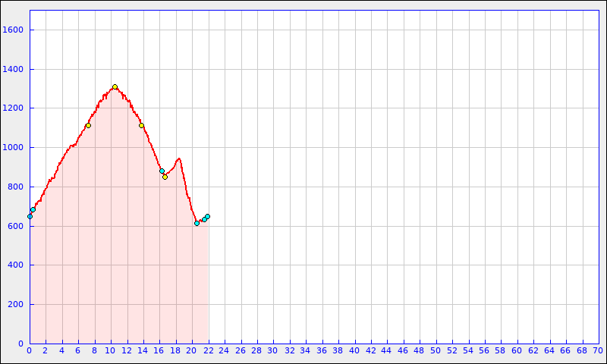
Task: Select the 200 tick label on the y-axis
Action: point(16,305)
